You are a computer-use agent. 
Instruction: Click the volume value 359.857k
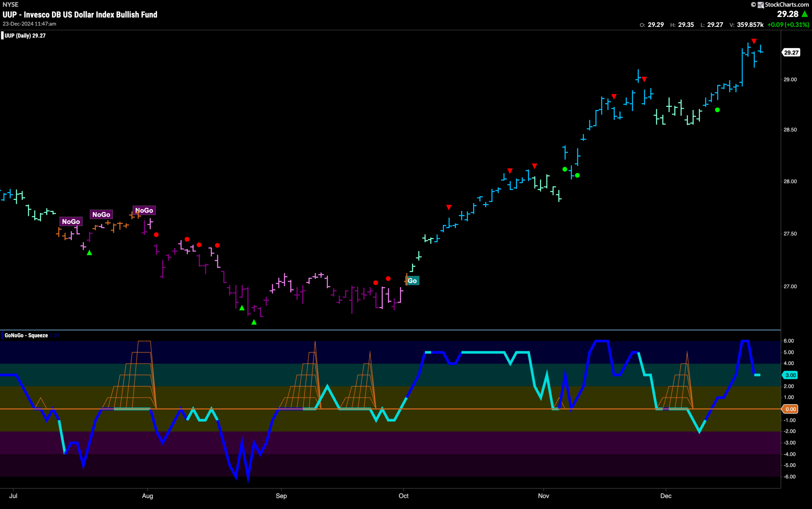click(750, 24)
